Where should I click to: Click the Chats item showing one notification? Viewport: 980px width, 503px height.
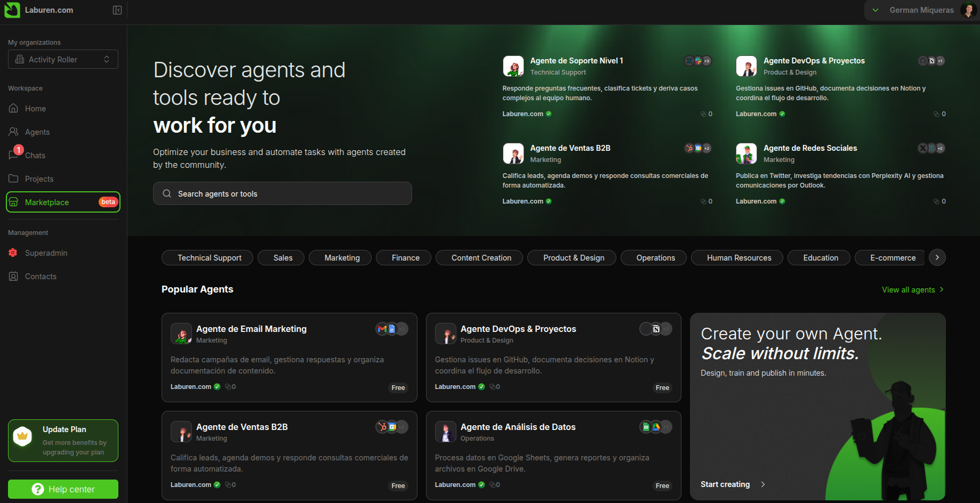34,155
